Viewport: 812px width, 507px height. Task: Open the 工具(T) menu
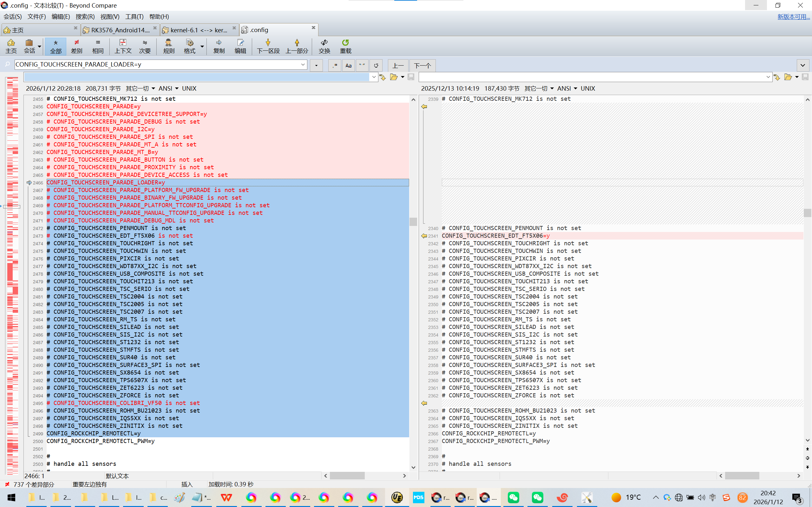click(x=134, y=16)
